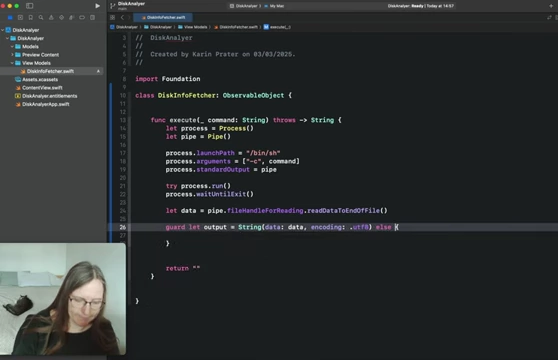Click the DiskAnalyer project title in toolbar
Viewport: 558px width, 360px height.
131,4
